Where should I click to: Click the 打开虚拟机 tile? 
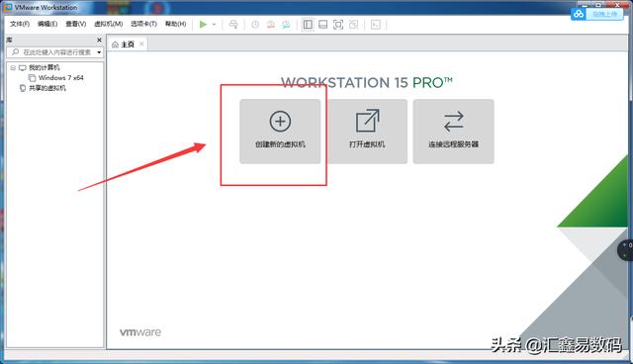[367, 132]
